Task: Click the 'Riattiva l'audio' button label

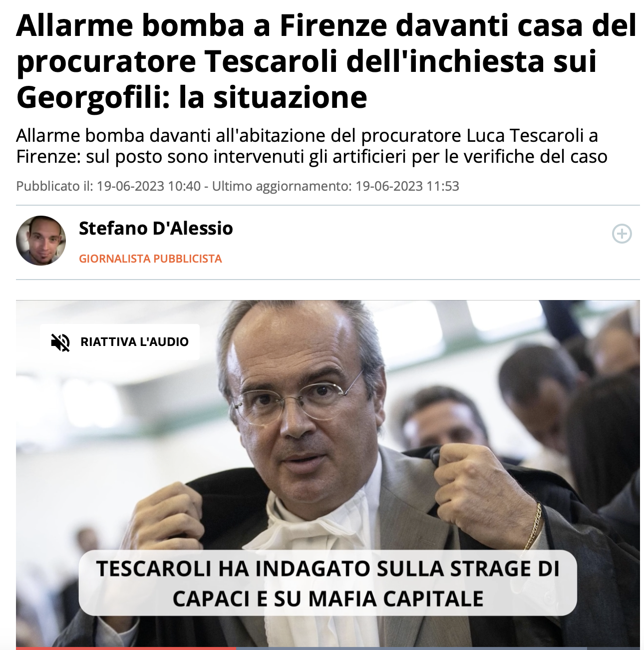Action: click(x=135, y=342)
